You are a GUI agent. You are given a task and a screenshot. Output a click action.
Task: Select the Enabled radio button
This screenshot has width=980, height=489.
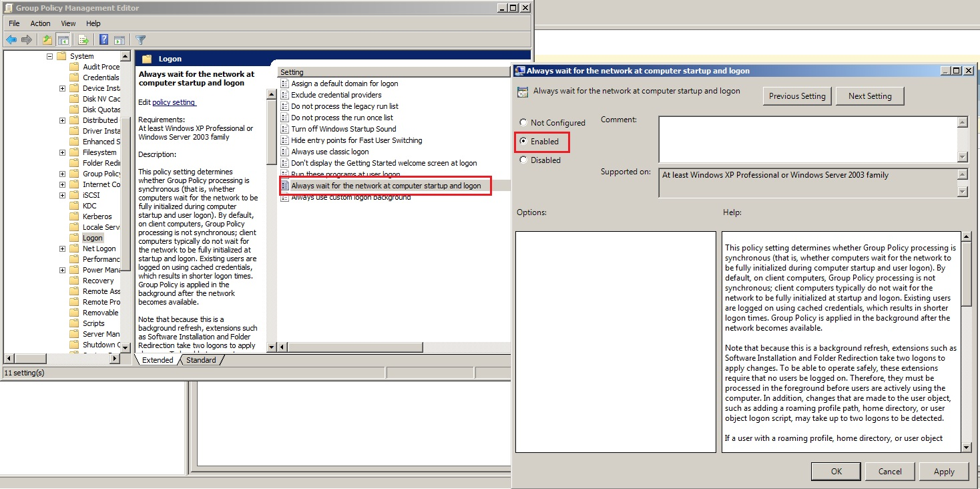(523, 142)
